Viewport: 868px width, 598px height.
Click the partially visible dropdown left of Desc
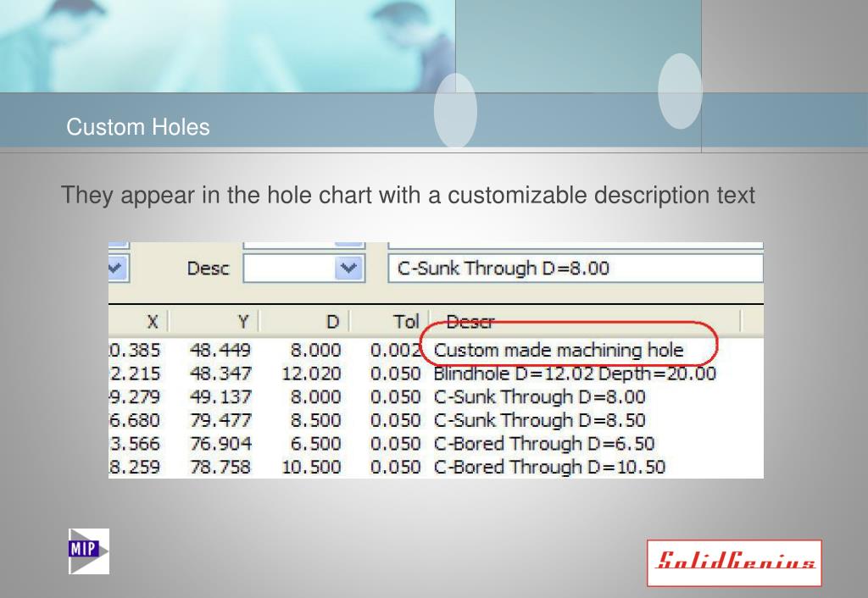point(118,269)
